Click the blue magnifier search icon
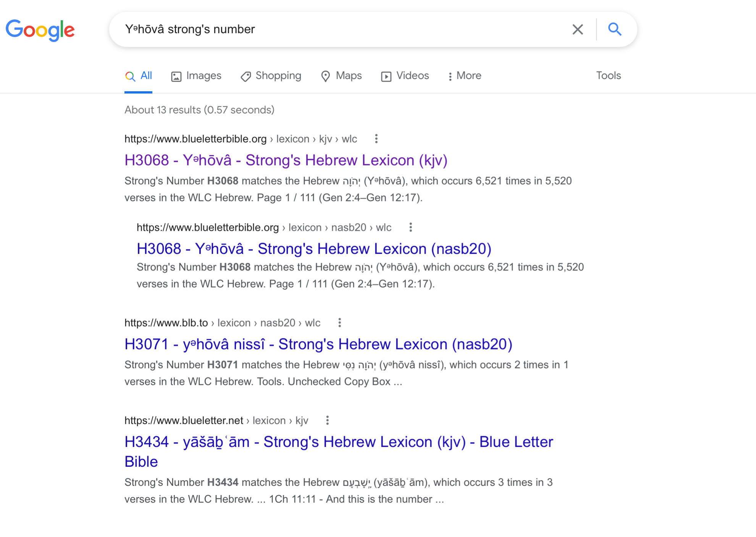756x537 pixels. pos(615,29)
